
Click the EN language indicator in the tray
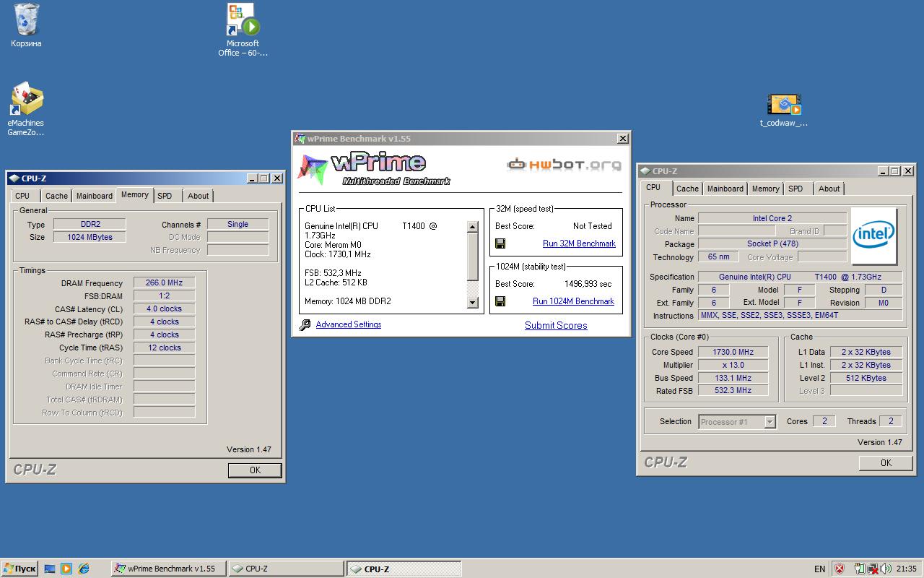point(819,569)
